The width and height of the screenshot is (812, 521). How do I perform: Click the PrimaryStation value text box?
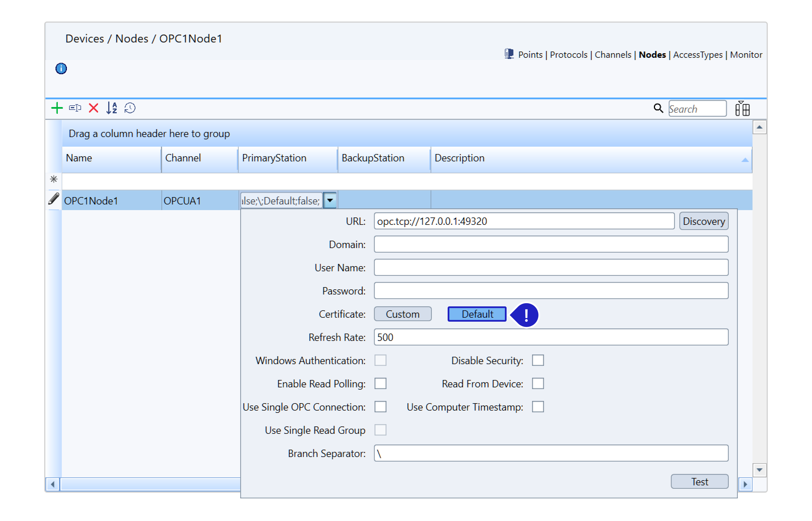coord(281,200)
